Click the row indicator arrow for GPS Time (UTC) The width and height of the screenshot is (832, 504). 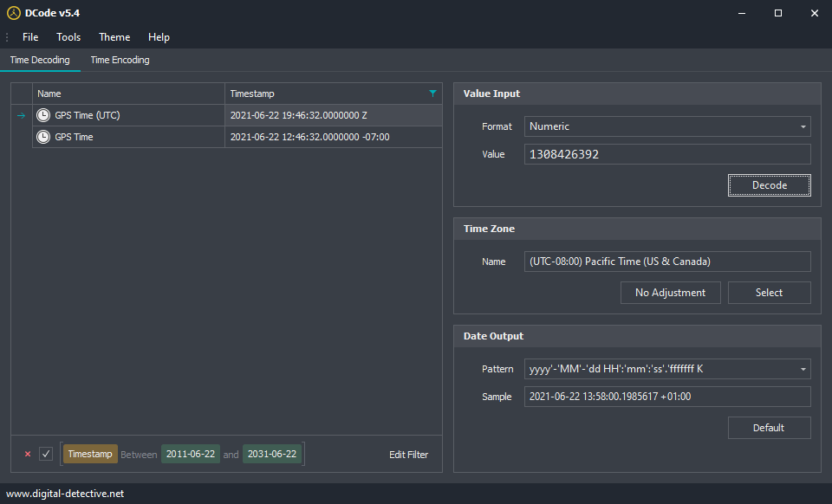pos(21,115)
